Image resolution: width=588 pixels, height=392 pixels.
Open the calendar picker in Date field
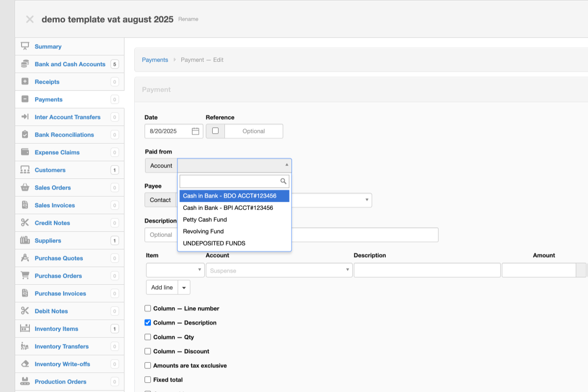pos(196,131)
